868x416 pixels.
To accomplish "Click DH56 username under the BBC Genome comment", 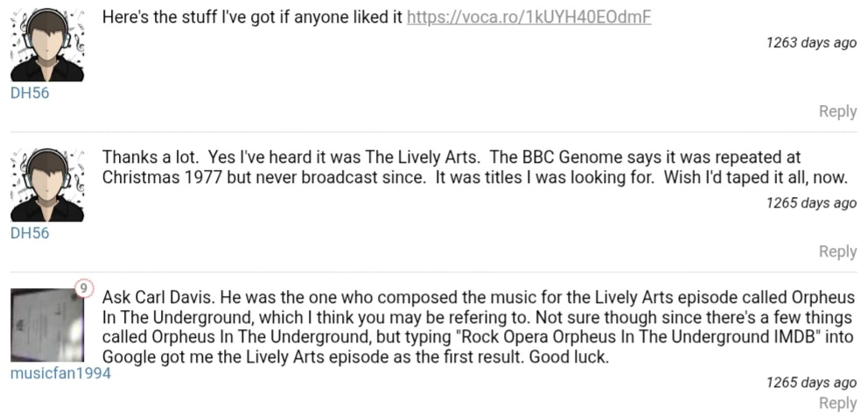I will (x=30, y=233).
